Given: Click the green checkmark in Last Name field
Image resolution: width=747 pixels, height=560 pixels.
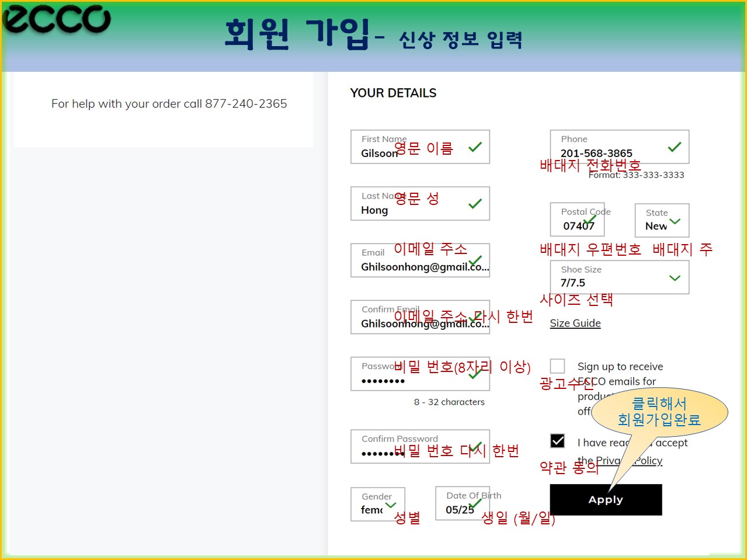Looking at the screenshot, I should pyautogui.click(x=475, y=203).
